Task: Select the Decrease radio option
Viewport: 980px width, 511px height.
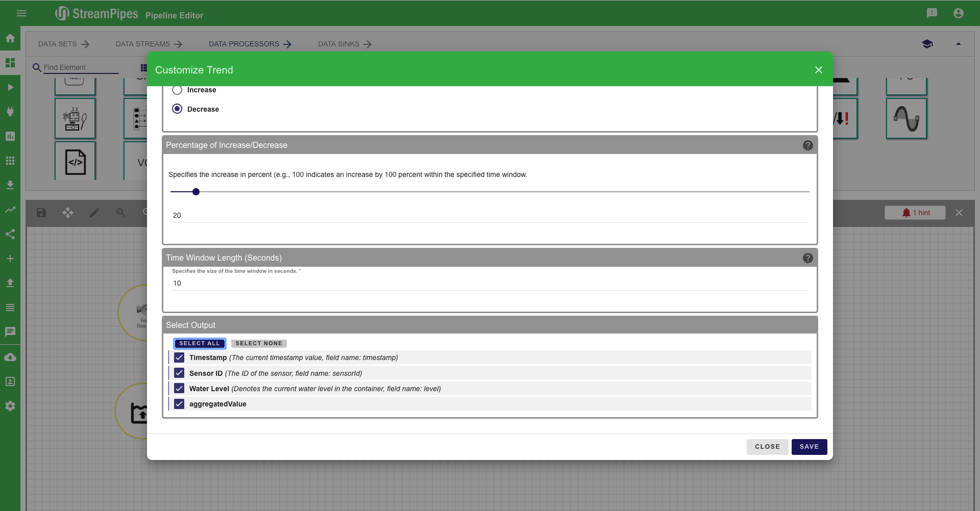Action: pyautogui.click(x=177, y=109)
